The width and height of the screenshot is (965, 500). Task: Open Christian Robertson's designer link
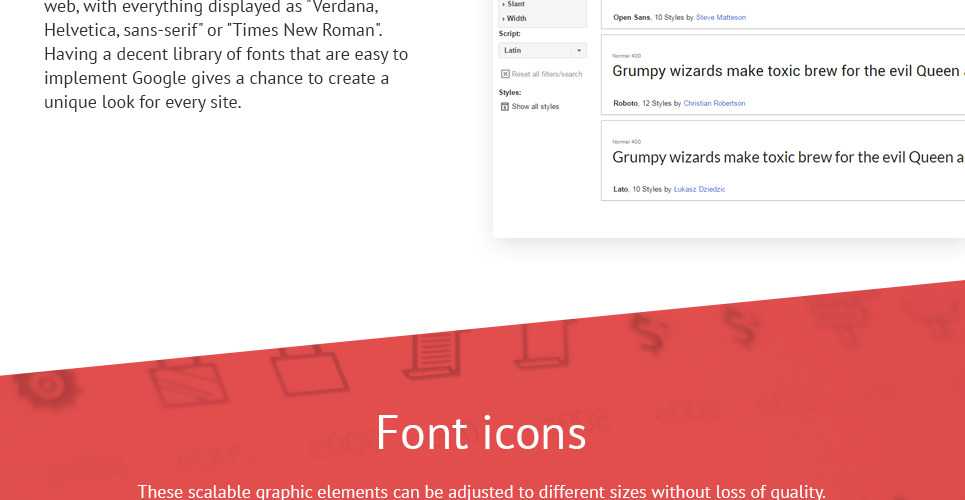coord(714,103)
